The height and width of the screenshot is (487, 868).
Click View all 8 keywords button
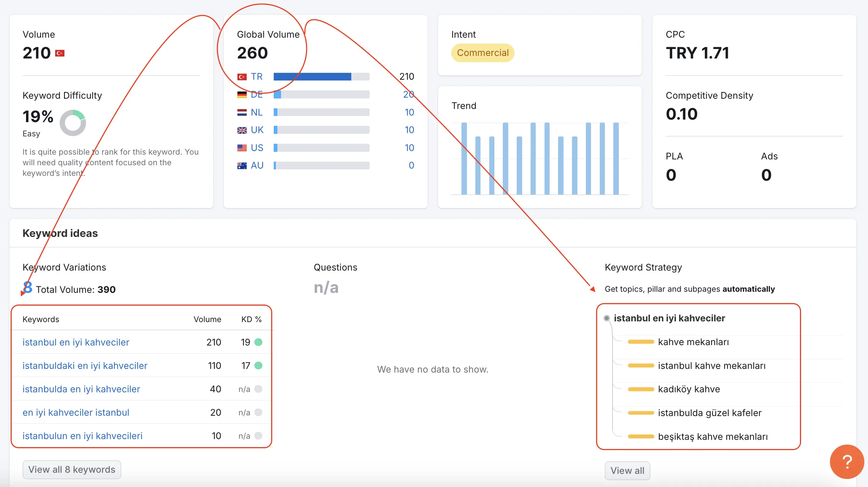[72, 469]
